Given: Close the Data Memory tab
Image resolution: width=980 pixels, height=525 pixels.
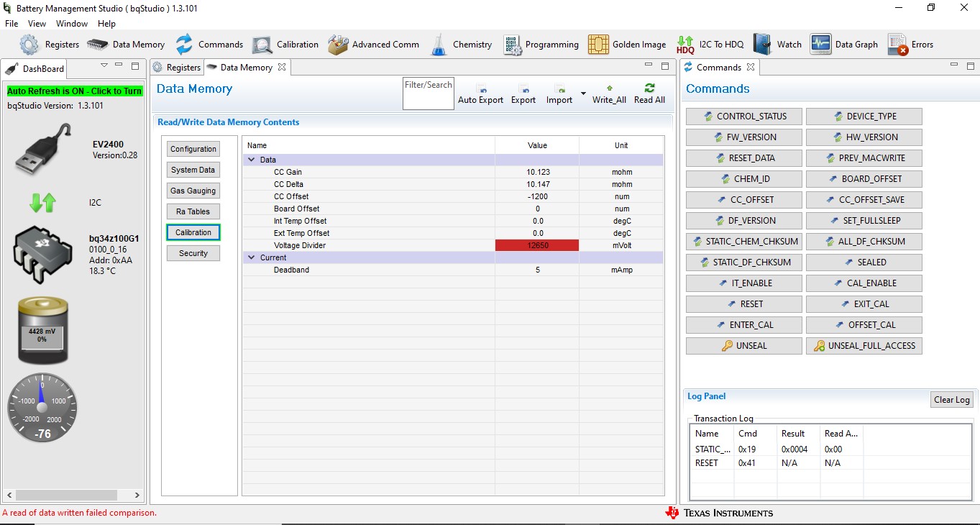Looking at the screenshot, I should pos(282,67).
